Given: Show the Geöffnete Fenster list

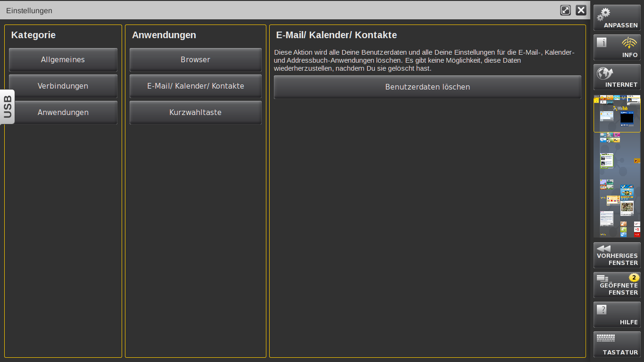Looking at the screenshot, I should [x=617, y=285].
